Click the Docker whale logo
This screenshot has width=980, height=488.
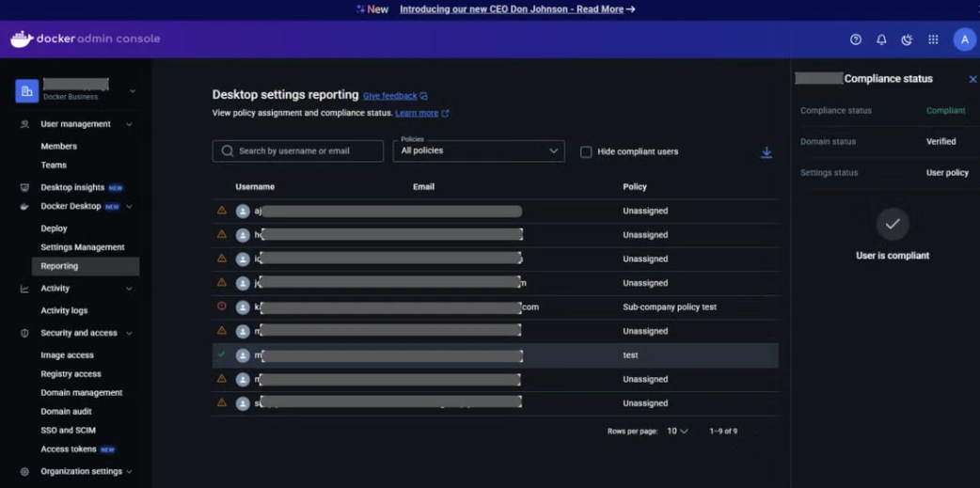22,39
